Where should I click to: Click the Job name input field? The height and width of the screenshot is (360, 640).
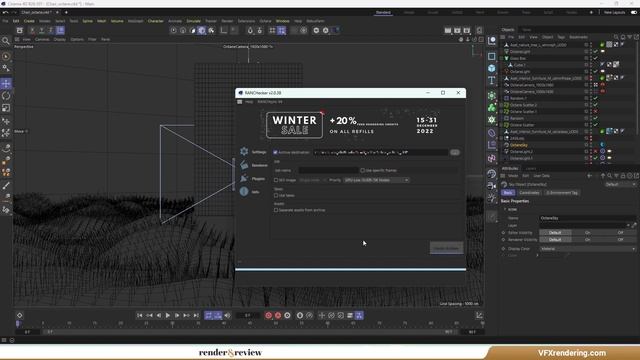(329, 170)
